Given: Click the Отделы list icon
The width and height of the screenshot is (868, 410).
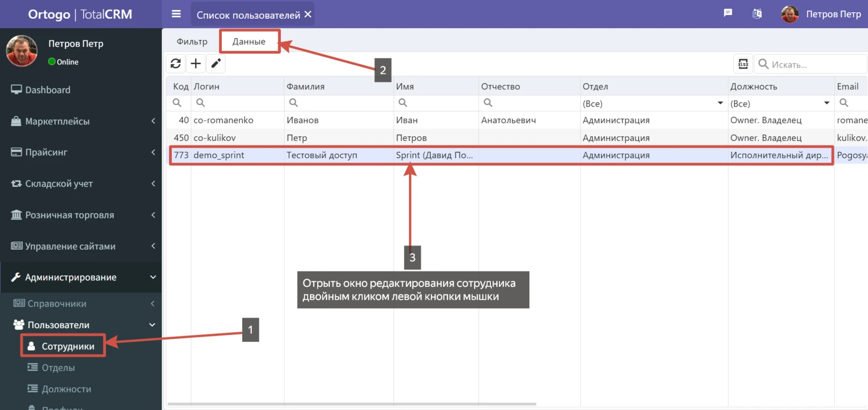Looking at the screenshot, I should (33, 368).
